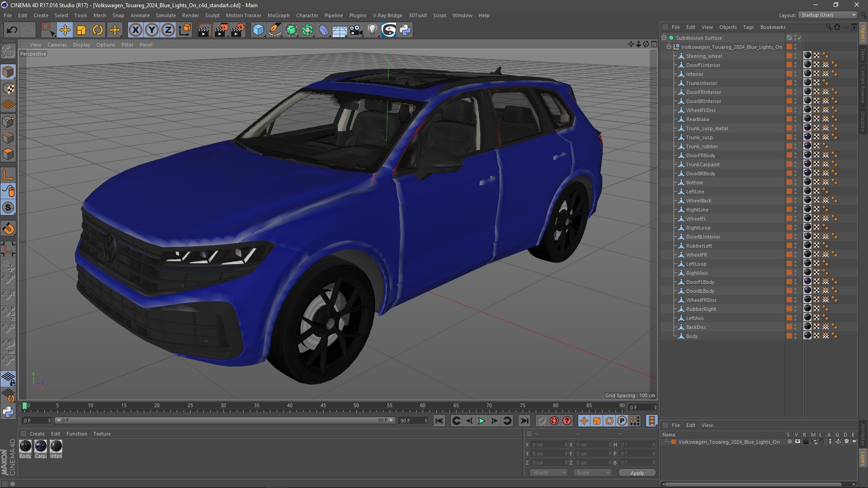The width and height of the screenshot is (868, 488).
Task: Add a Floor/Environment object
Action: click(x=340, y=30)
